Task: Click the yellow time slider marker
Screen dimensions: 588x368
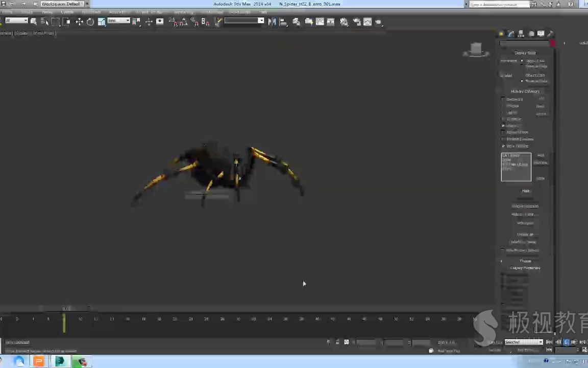Action: click(64, 323)
